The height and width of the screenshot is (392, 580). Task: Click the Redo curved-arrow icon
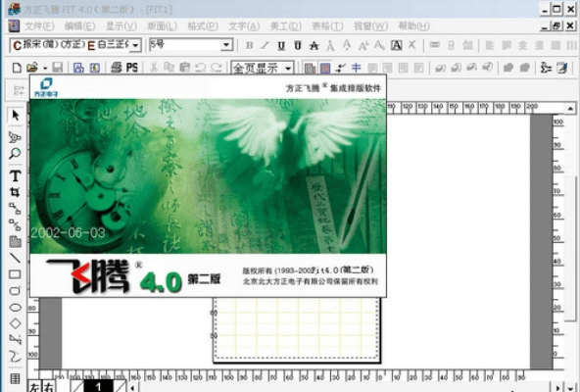coord(216,68)
